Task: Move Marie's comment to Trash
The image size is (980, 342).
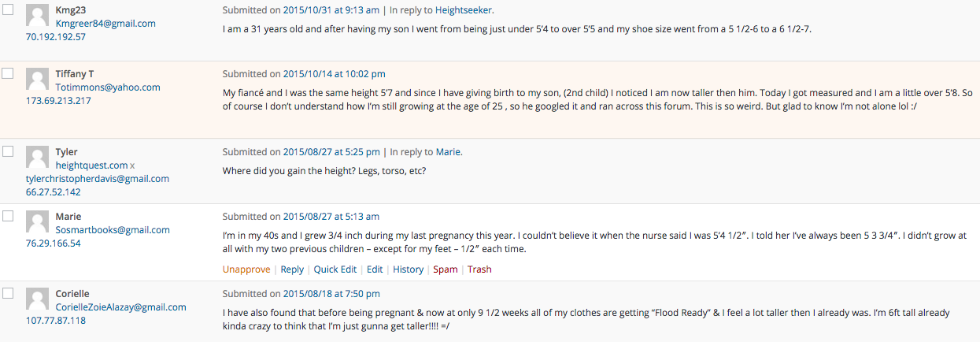Action: (x=479, y=270)
